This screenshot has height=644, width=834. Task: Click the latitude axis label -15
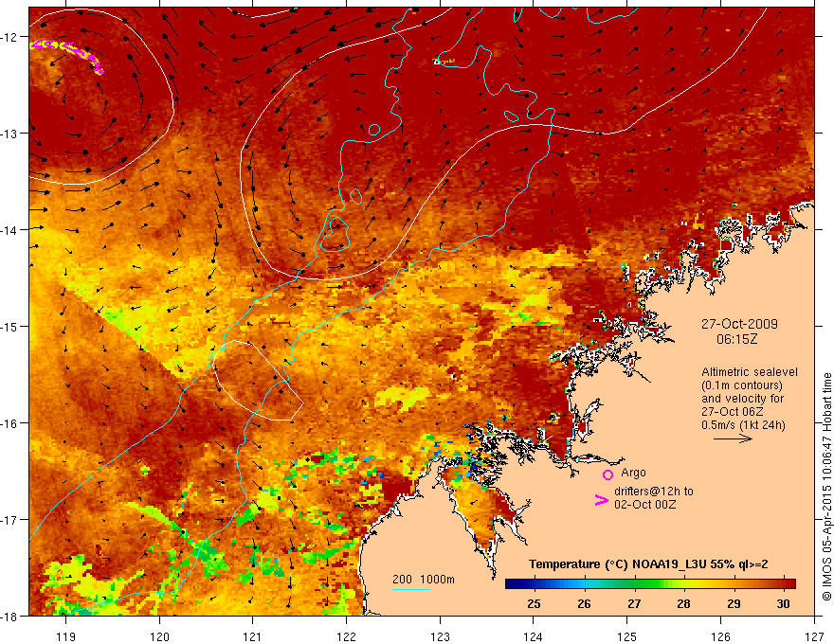pos(9,326)
